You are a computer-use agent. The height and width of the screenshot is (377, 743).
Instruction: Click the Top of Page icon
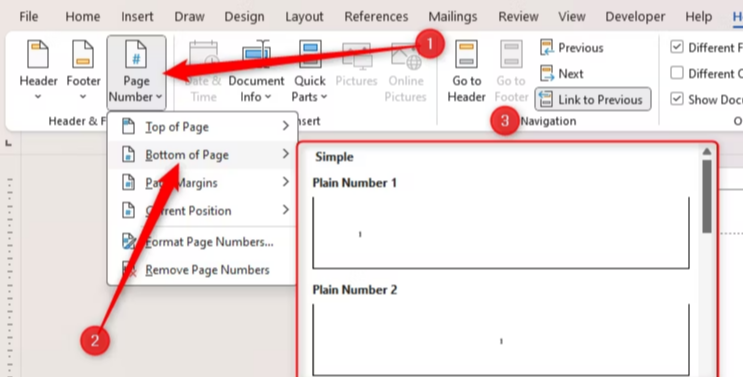[x=128, y=127]
